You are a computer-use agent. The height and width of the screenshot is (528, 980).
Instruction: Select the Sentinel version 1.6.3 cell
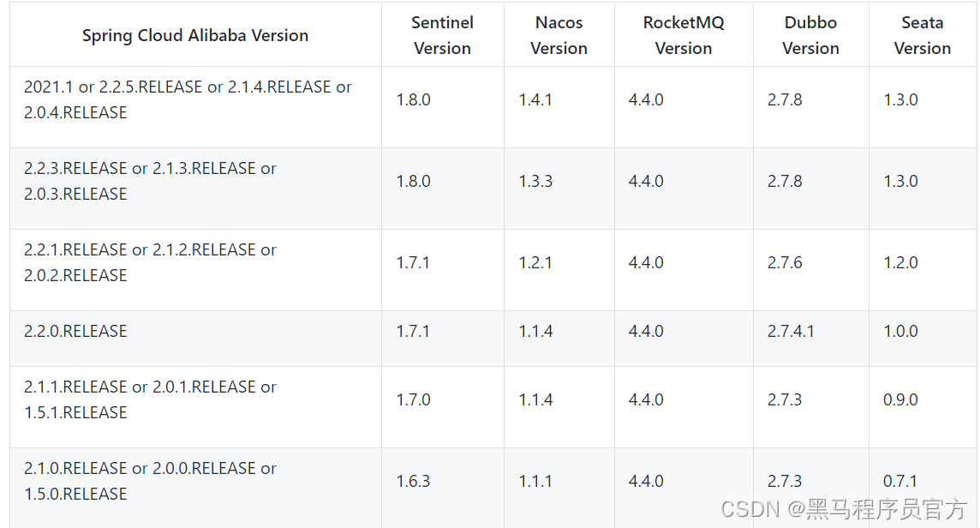[x=413, y=481]
